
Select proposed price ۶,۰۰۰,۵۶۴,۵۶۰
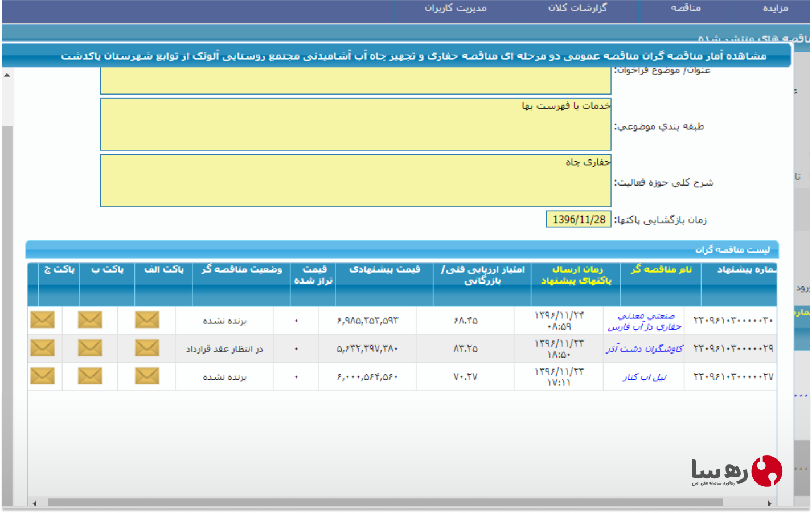click(x=367, y=377)
